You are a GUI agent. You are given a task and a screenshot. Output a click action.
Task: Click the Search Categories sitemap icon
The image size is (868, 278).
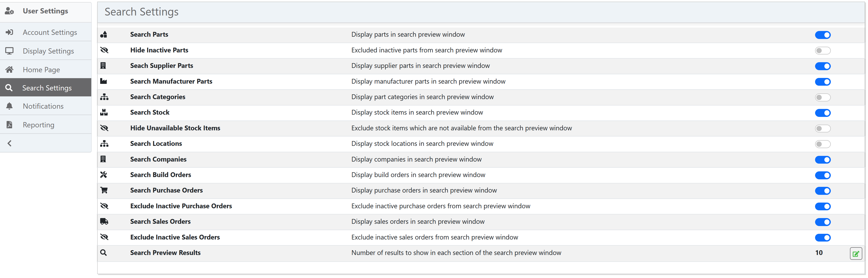[104, 97]
